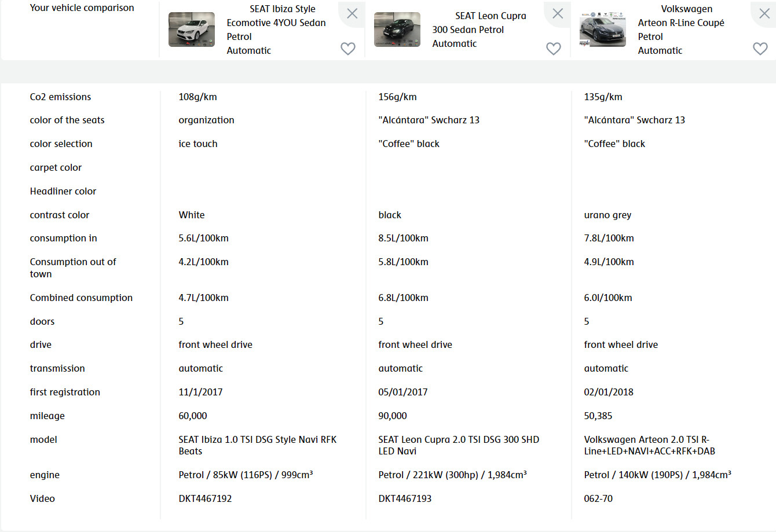776x532 pixels.
Task: Select the 'organization' seat color value
Action: [x=206, y=120]
